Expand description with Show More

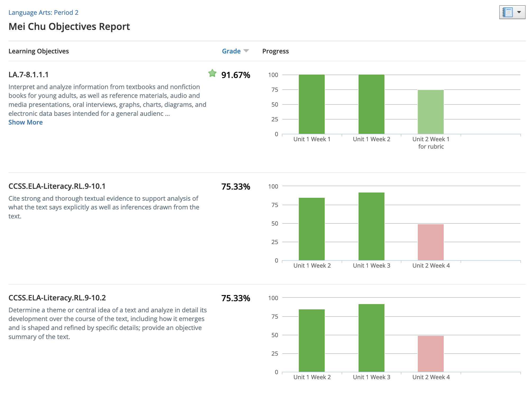point(25,122)
